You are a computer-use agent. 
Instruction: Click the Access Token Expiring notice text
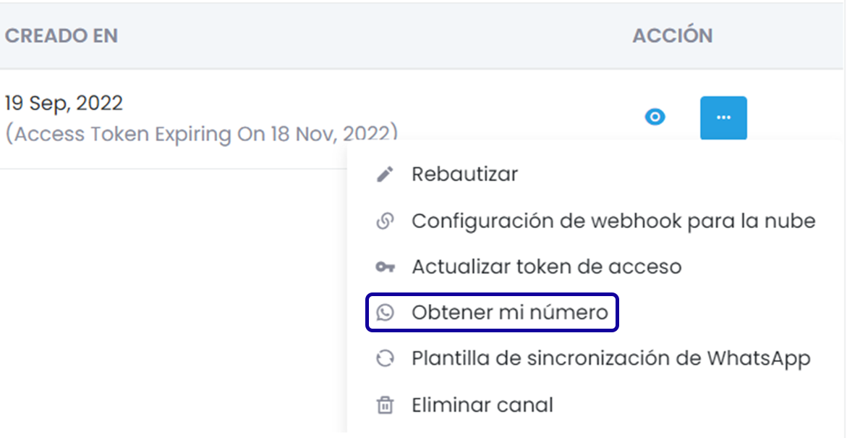(202, 135)
